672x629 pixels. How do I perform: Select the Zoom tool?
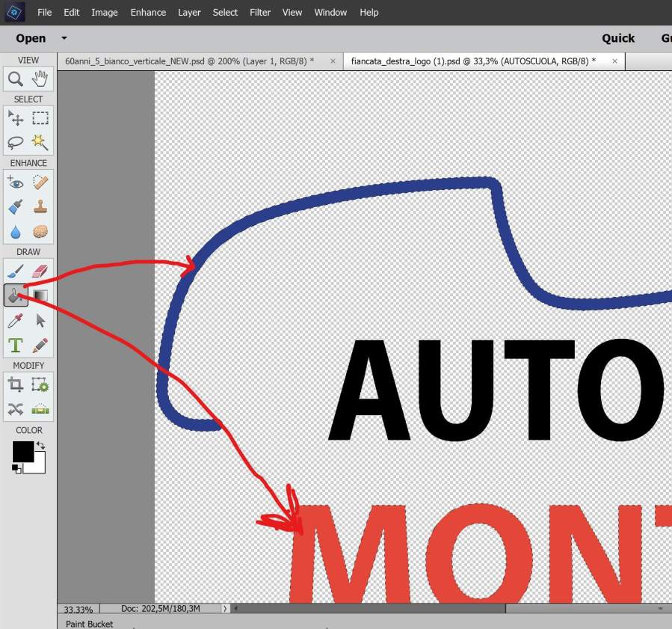(x=16, y=79)
